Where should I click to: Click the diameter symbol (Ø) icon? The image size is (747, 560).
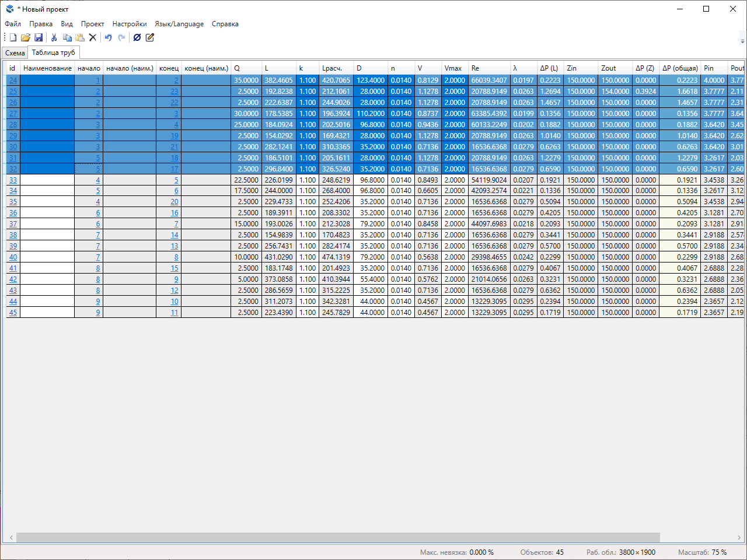point(137,37)
